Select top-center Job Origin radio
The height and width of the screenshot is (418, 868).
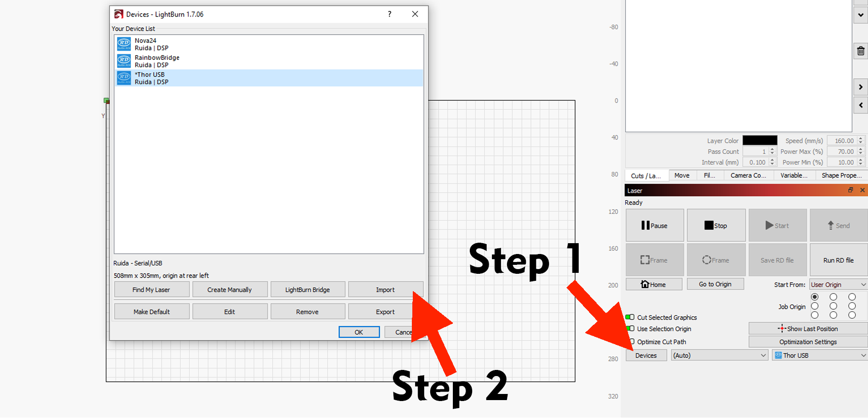[x=833, y=297]
